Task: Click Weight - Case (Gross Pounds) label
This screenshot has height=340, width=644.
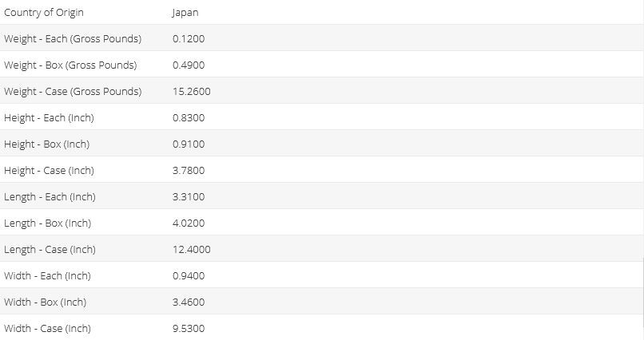Action: coord(73,92)
